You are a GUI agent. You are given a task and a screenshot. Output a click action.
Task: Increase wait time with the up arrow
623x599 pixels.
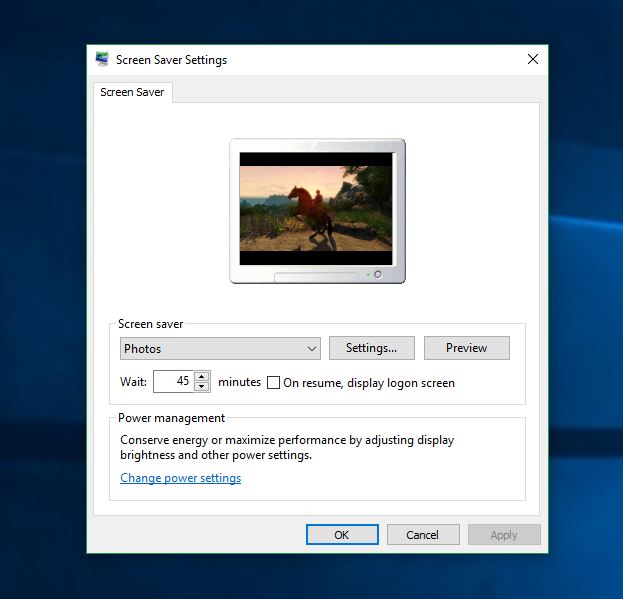click(202, 376)
